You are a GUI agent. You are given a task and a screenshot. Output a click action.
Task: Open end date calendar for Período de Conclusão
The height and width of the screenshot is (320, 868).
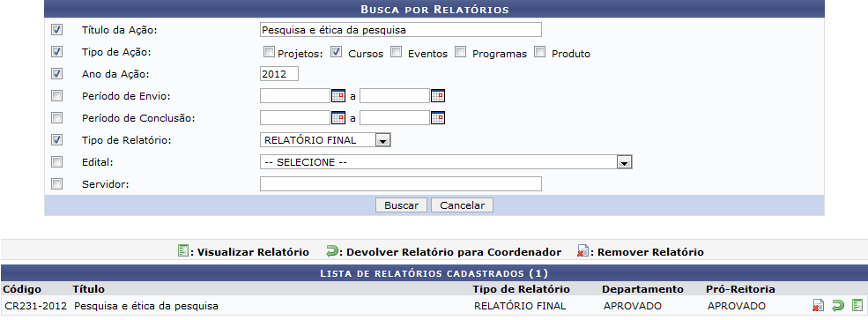click(438, 118)
